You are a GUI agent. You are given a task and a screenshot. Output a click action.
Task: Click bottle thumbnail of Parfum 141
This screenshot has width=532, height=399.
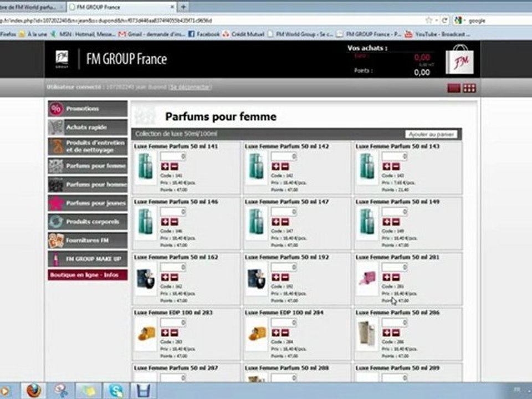pos(146,167)
